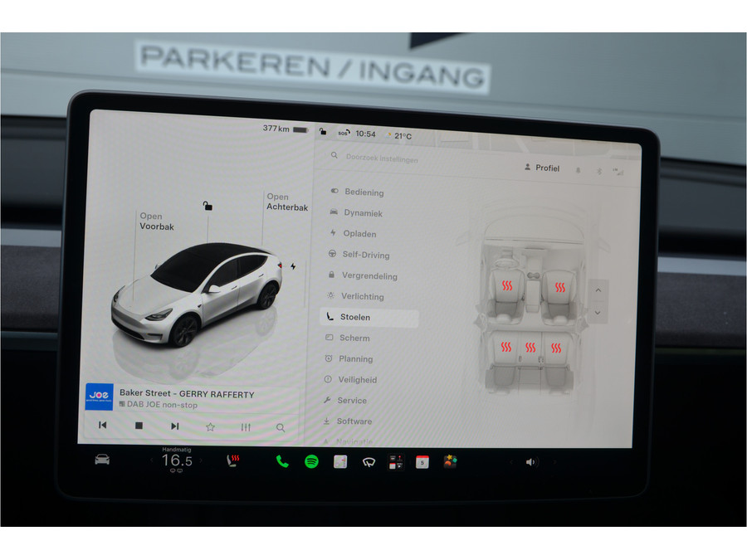Tap the charge level bar next to car
The image size is (747, 560).
(x=305, y=284)
